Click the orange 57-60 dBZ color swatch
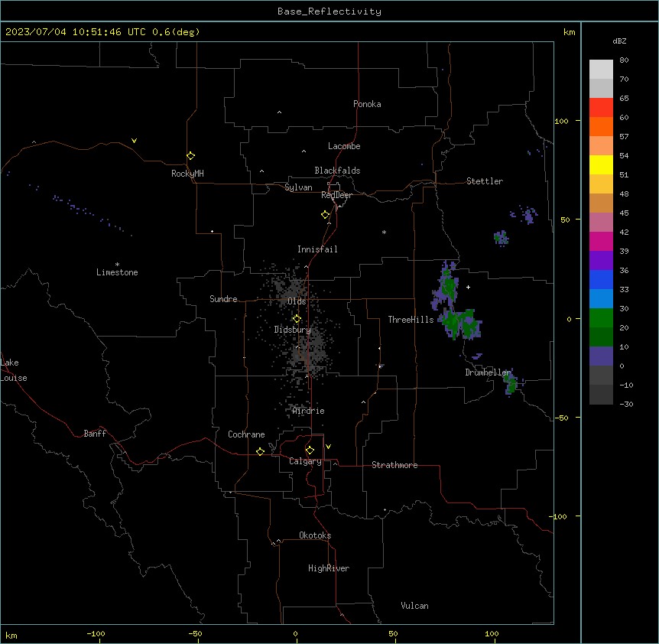Screen dimensions: 659x644 pyautogui.click(x=601, y=126)
